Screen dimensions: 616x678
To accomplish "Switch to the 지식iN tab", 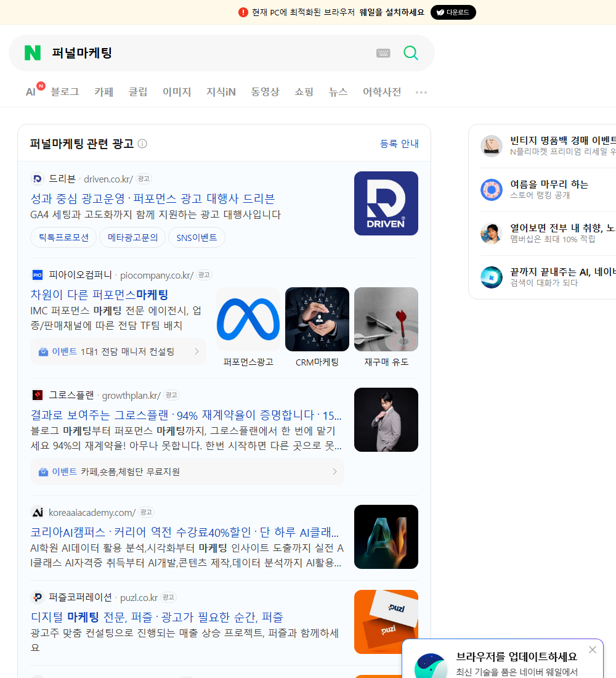I will 221,92.
